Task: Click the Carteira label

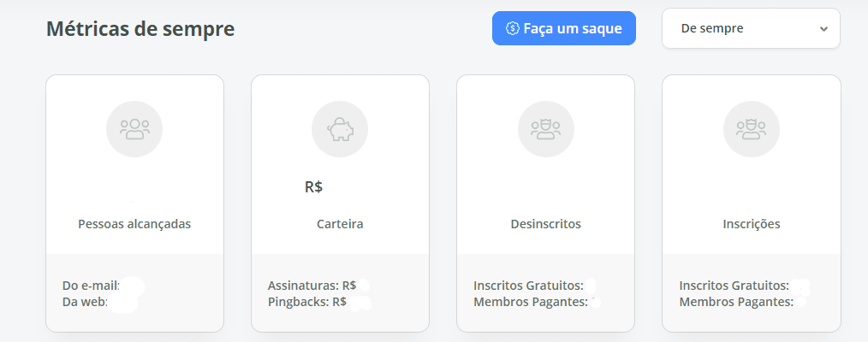Action: (340, 224)
